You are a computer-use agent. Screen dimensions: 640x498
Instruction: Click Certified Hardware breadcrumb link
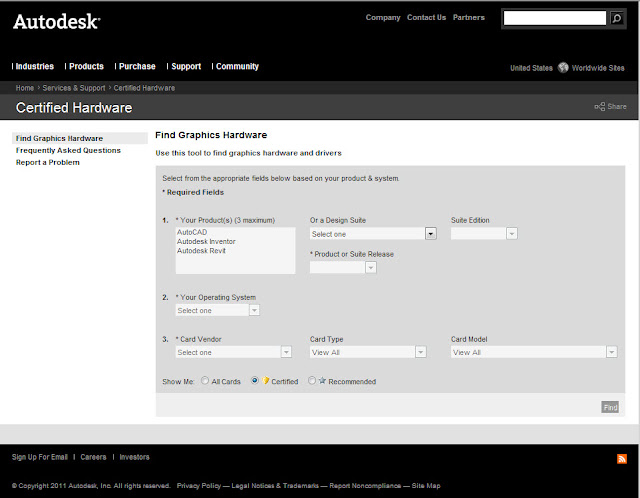pos(144,88)
